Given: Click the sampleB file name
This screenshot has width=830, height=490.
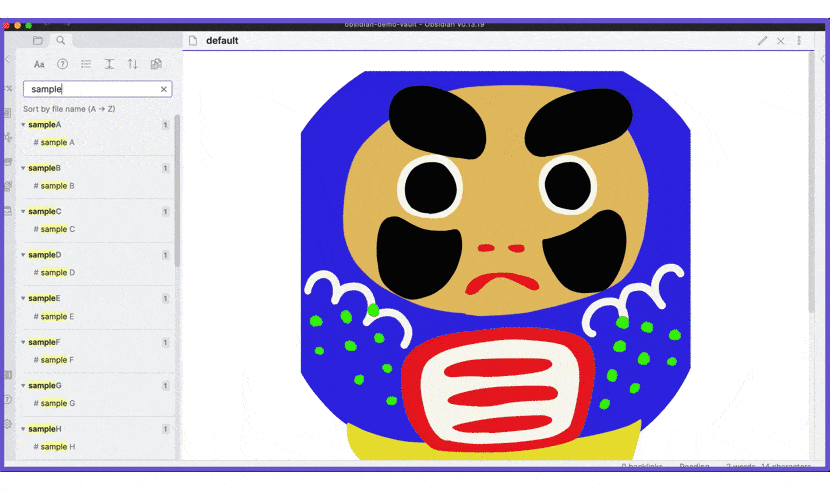Looking at the screenshot, I should (x=44, y=168).
